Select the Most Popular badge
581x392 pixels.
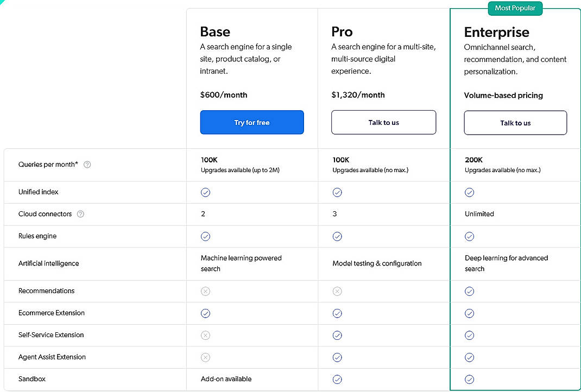point(515,8)
